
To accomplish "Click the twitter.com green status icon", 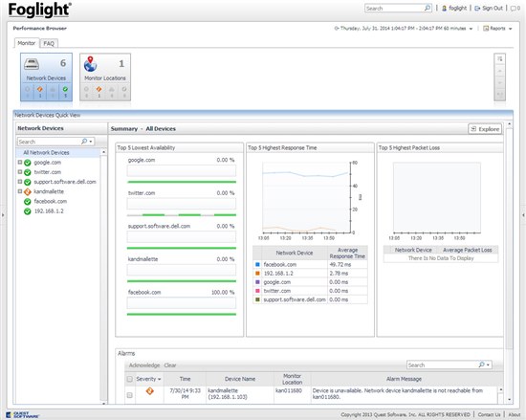I will [x=28, y=172].
